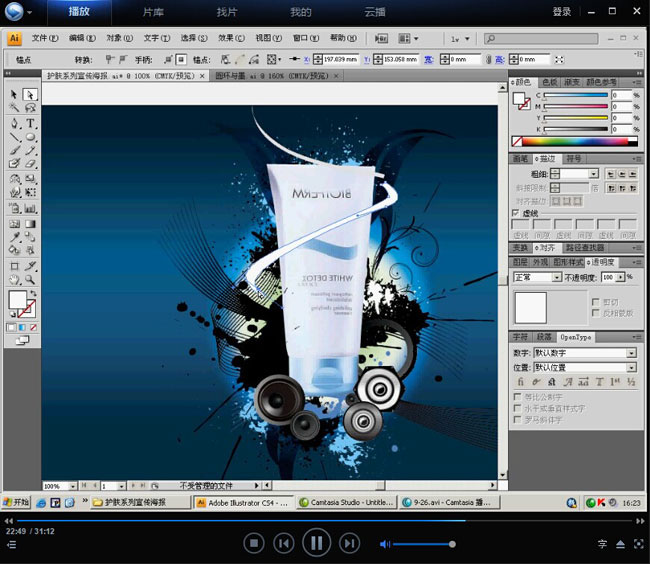The width and height of the screenshot is (650, 564).
Task: Switch to the 色板 swatches panel tab
Action: coord(550,82)
